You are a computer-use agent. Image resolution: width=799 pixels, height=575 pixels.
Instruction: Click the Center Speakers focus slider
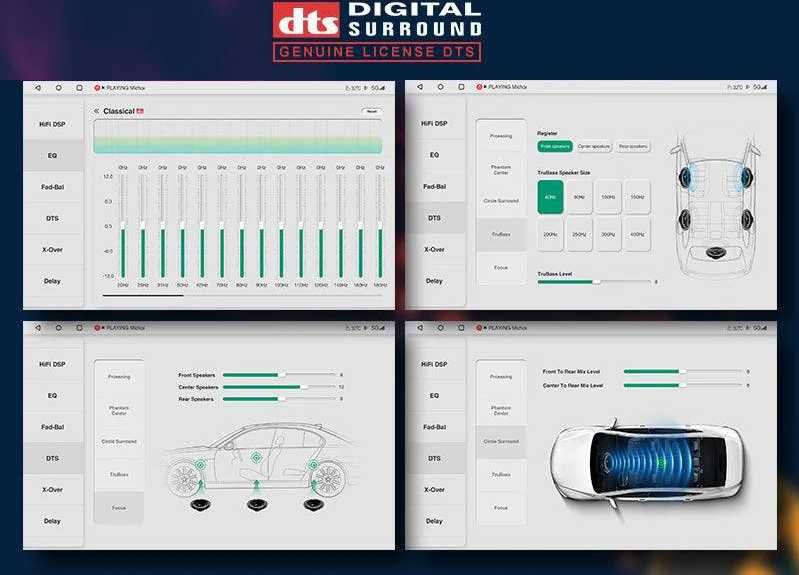[280, 387]
